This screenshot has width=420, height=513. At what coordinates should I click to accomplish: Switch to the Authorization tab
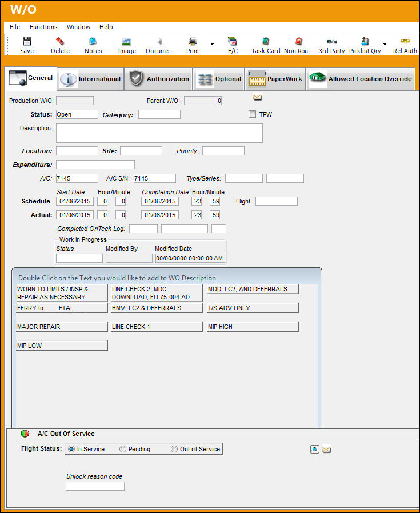point(159,79)
